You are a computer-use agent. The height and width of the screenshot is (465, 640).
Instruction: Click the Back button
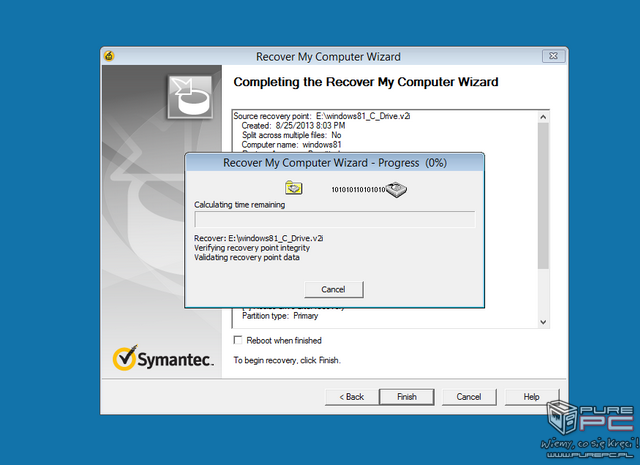point(351,397)
